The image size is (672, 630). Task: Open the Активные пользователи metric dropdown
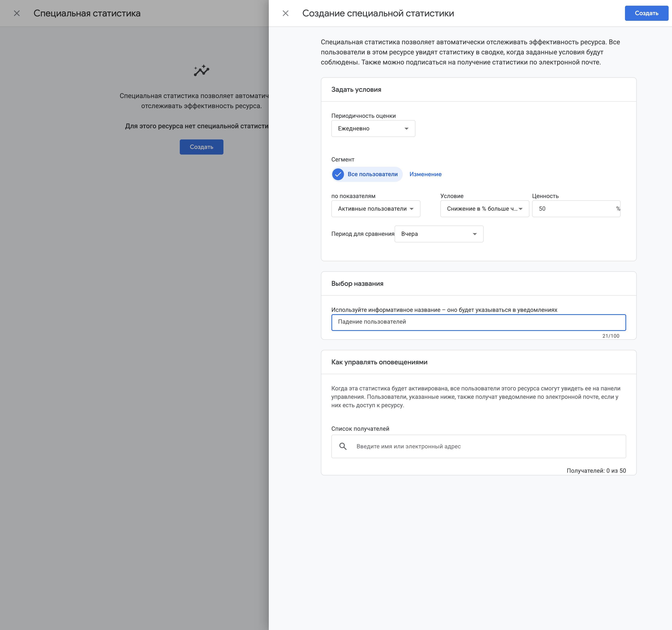(x=375, y=209)
